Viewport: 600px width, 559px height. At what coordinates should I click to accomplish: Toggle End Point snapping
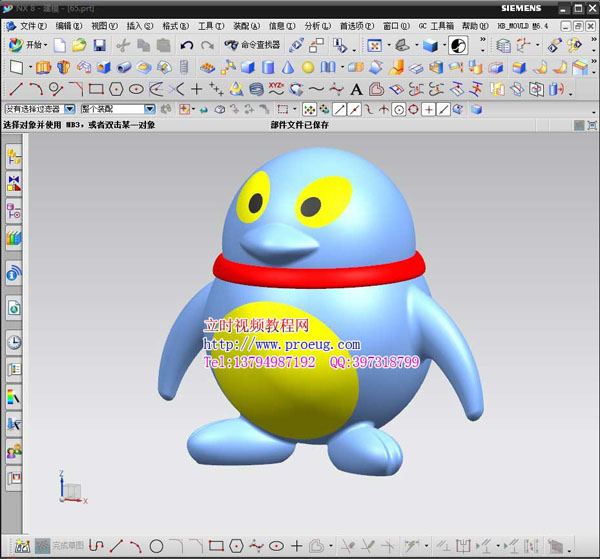pyautogui.click(x=339, y=110)
